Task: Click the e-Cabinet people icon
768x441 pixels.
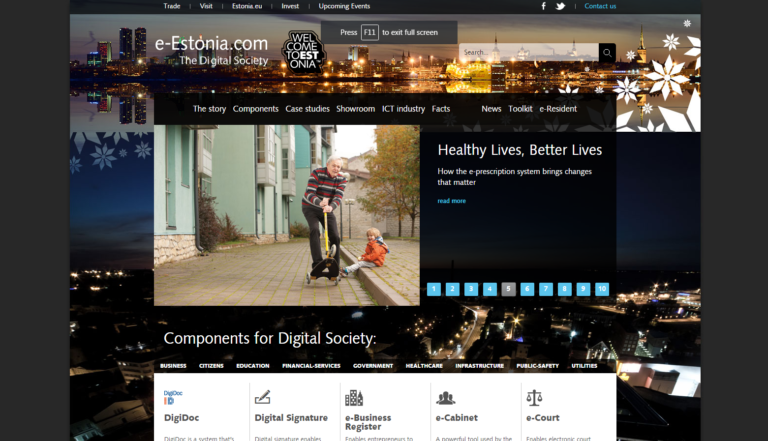Action: pos(445,398)
